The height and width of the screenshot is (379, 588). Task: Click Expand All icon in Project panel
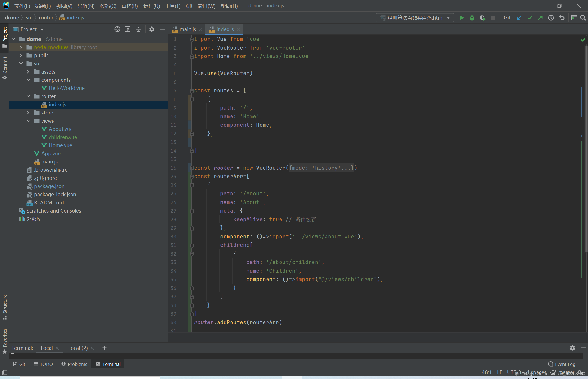[128, 29]
